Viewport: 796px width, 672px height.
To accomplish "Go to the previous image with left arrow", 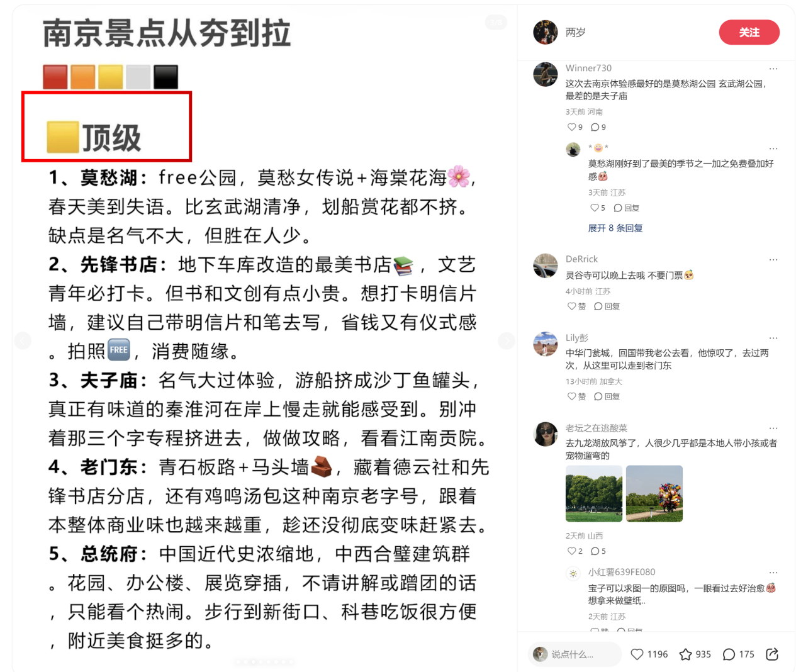I will coord(23,341).
